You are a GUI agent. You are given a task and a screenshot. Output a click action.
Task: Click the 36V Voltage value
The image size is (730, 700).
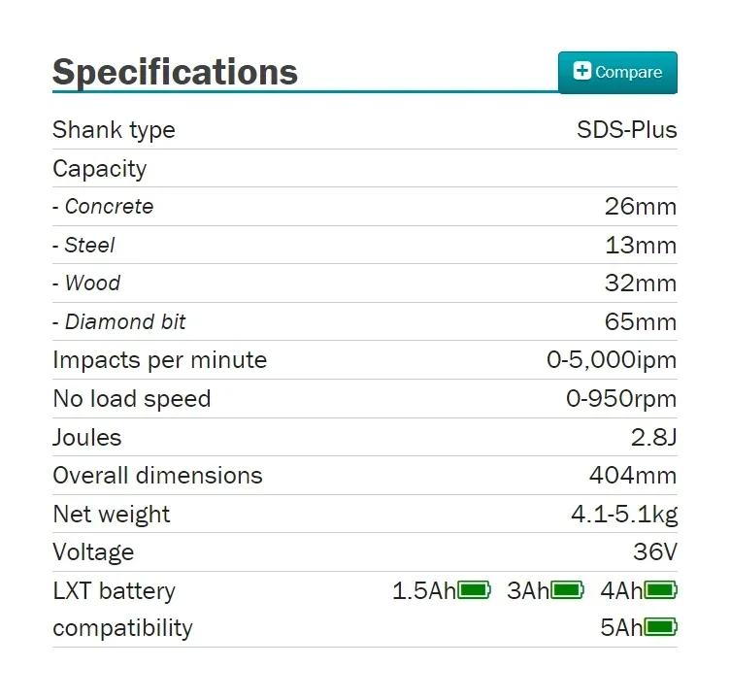(x=654, y=552)
